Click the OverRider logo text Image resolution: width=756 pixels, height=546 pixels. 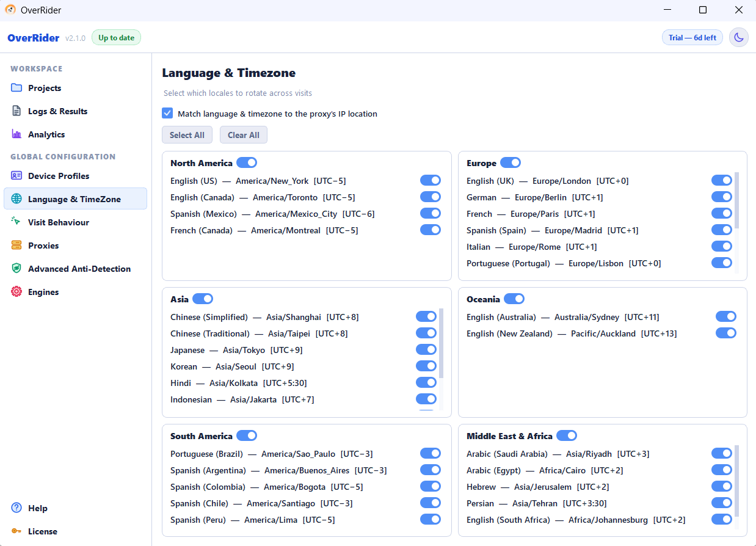pyautogui.click(x=34, y=38)
